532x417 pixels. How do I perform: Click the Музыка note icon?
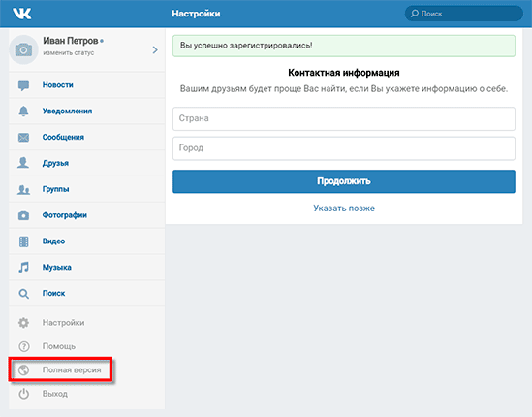(x=23, y=268)
